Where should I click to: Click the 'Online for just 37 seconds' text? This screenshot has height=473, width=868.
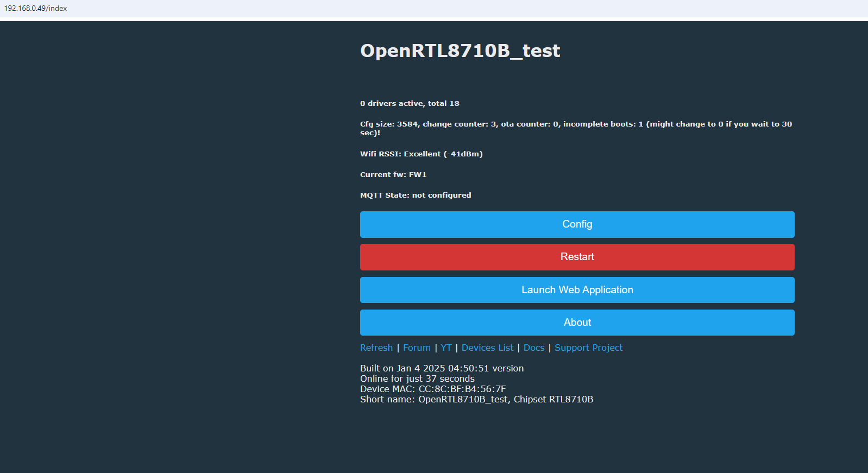pos(417,379)
